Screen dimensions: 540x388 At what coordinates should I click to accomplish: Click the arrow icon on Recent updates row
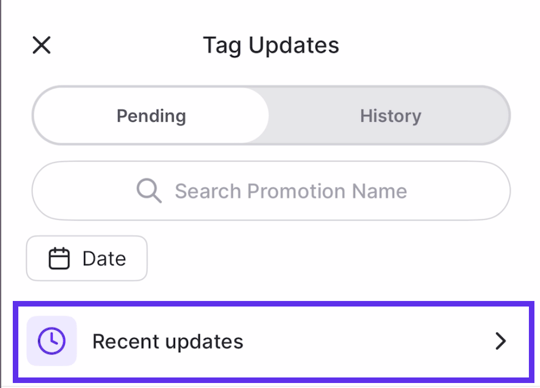[x=500, y=341]
